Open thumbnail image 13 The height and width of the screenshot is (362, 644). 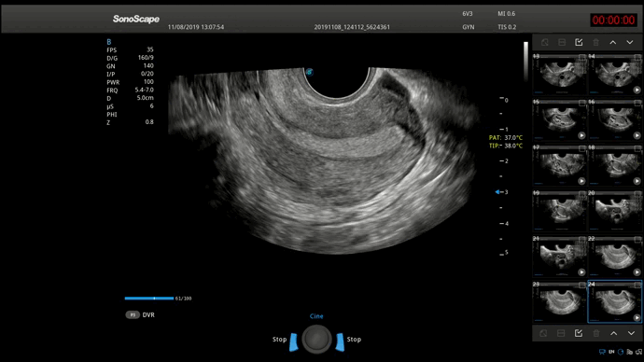pos(559,75)
